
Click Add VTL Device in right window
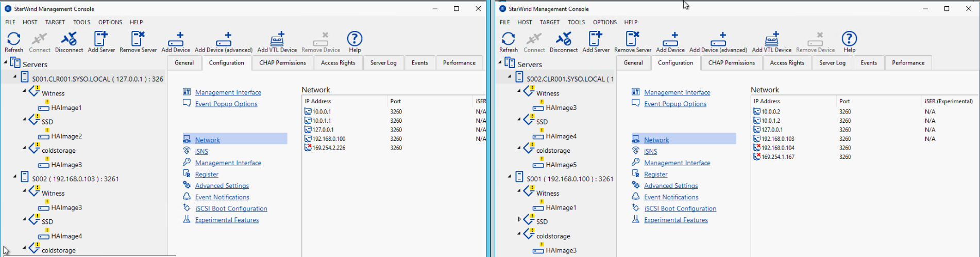pyautogui.click(x=772, y=42)
